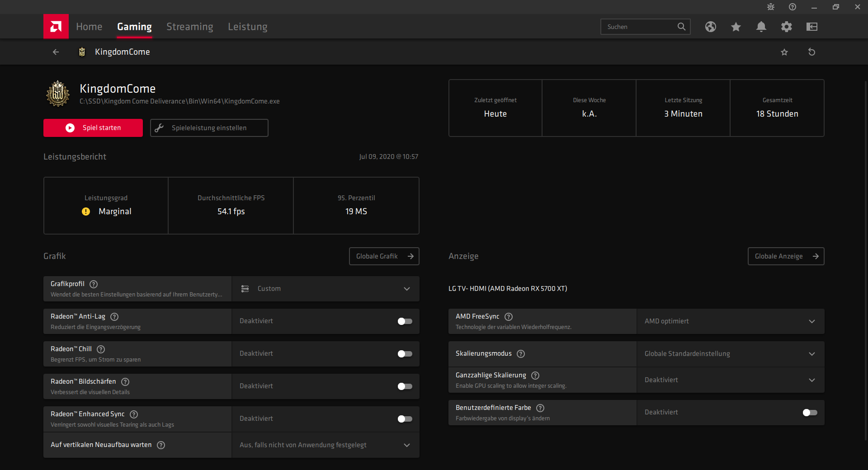Click the KingdomCome game crest thumbnail

point(58,94)
